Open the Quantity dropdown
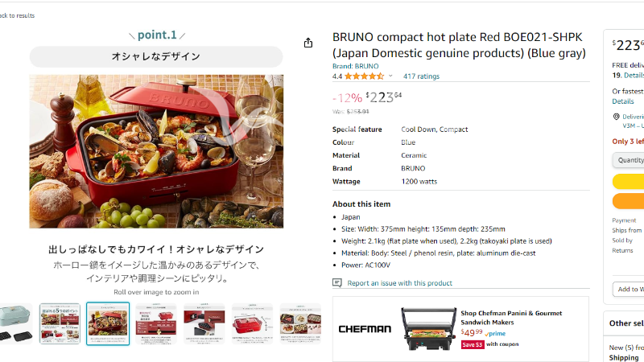This screenshot has width=644, height=362. click(x=629, y=160)
